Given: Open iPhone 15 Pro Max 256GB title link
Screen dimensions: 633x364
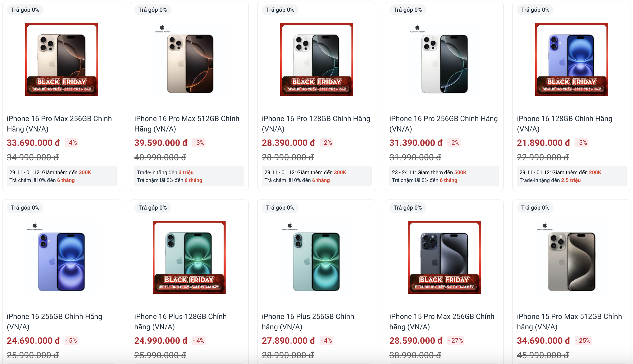Looking at the screenshot, I should click(x=442, y=322).
